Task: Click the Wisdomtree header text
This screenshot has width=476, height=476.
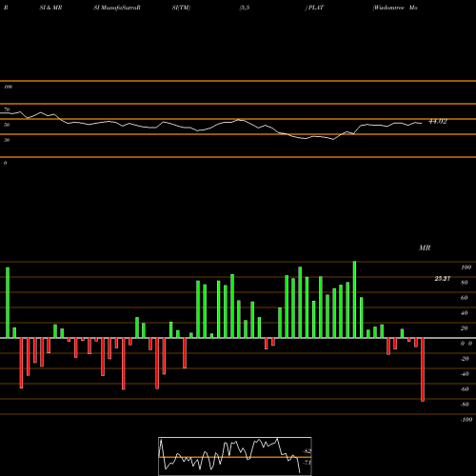Action: pos(389,8)
